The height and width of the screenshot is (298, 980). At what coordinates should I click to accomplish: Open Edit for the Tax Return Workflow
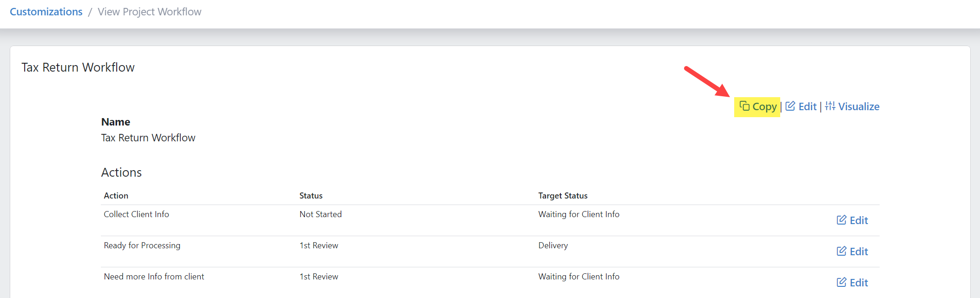click(808, 106)
